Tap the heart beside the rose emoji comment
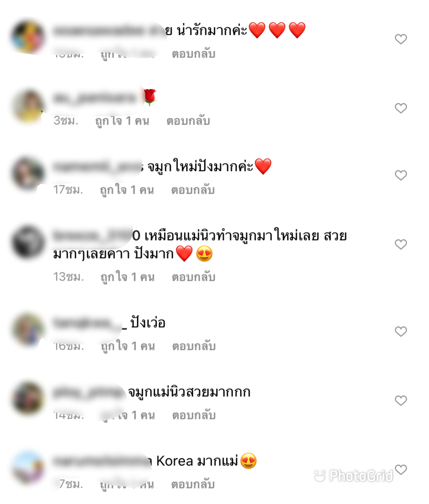Viewport: 429px width, 504px height. [401, 108]
